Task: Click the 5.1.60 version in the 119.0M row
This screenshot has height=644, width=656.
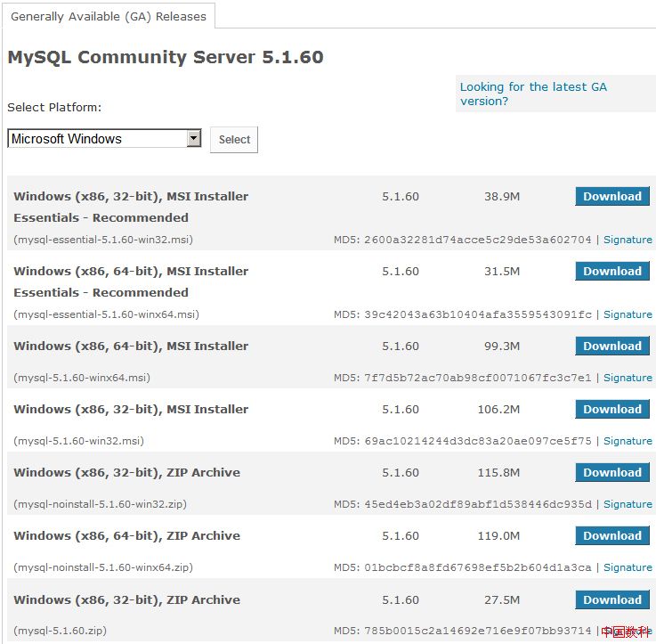Action: tap(401, 536)
